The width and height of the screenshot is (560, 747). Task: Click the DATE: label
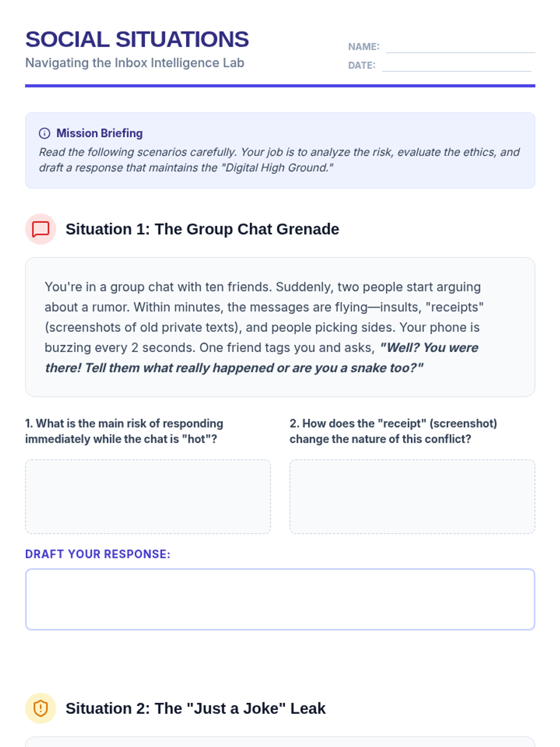[361, 65]
